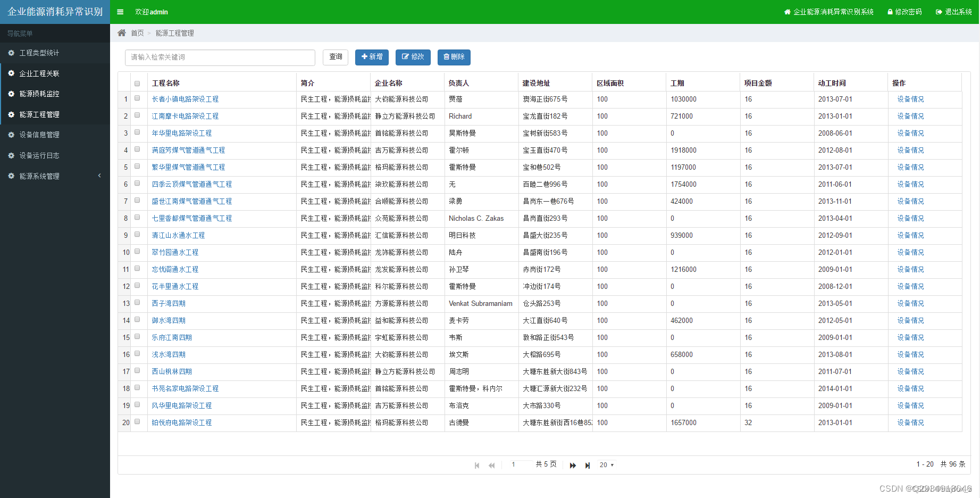Click 设备情况 for 江南摩卡电路架设工程 row
Viewport: 980px width, 498px height.
(x=910, y=116)
